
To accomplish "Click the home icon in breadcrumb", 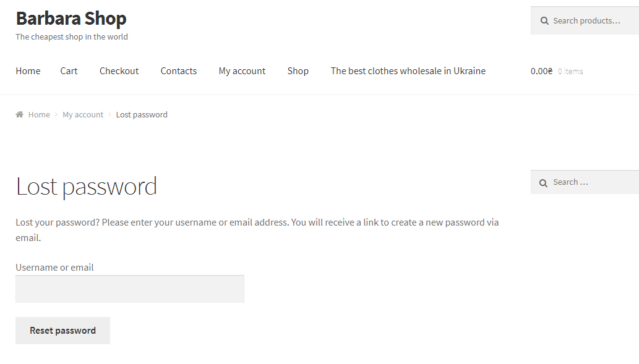I will 20,114.
